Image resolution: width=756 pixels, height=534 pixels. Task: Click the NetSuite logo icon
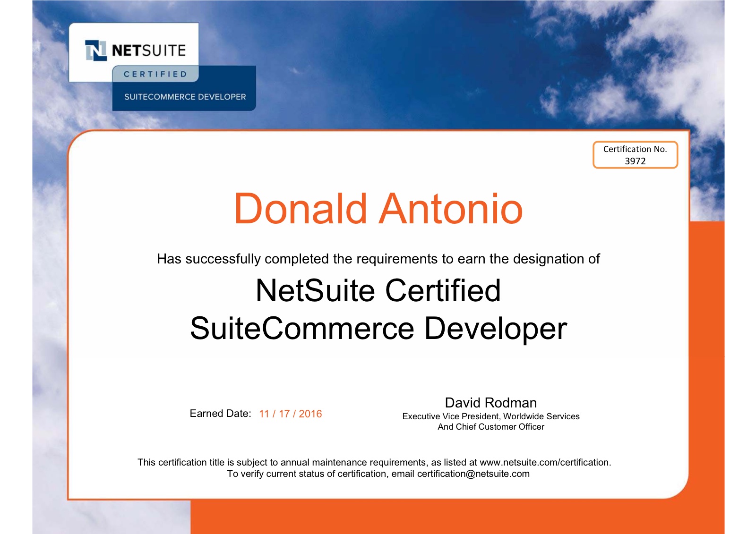96,51
